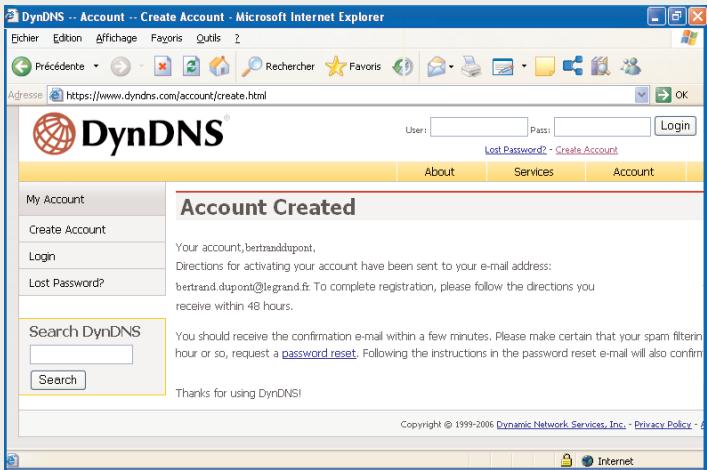Open the Account navigation tab
This screenshot has width=707, height=470.
coord(634,172)
